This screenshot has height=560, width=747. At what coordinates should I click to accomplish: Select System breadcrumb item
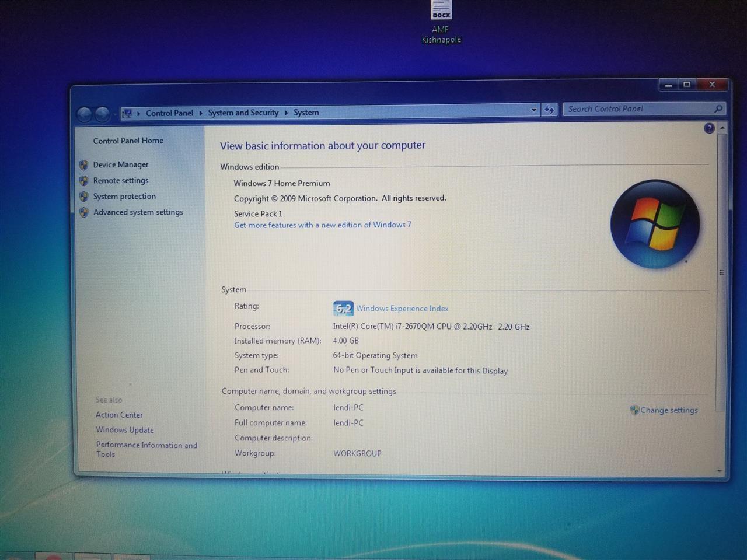pyautogui.click(x=306, y=113)
